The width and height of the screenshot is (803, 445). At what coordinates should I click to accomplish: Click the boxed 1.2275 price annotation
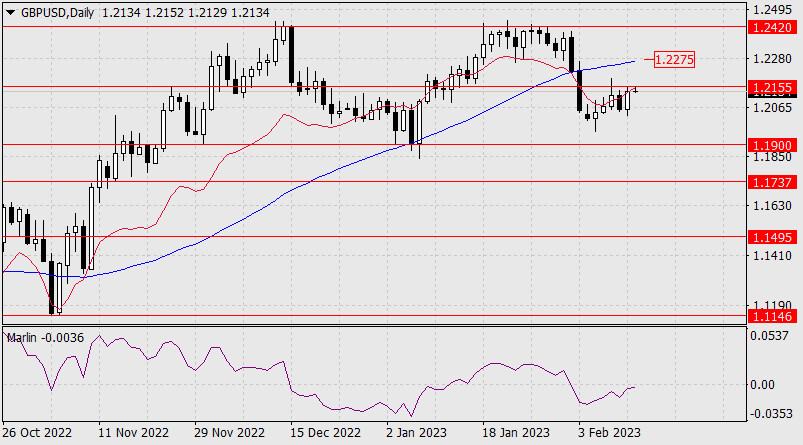coord(673,60)
